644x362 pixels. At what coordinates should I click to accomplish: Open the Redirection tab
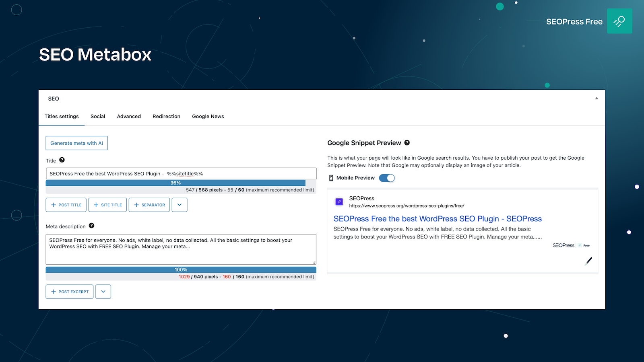coord(166,116)
